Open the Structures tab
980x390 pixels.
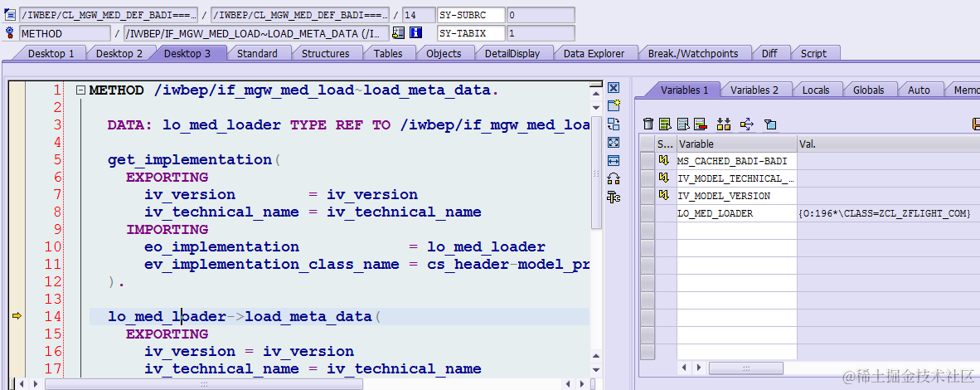pyautogui.click(x=325, y=54)
